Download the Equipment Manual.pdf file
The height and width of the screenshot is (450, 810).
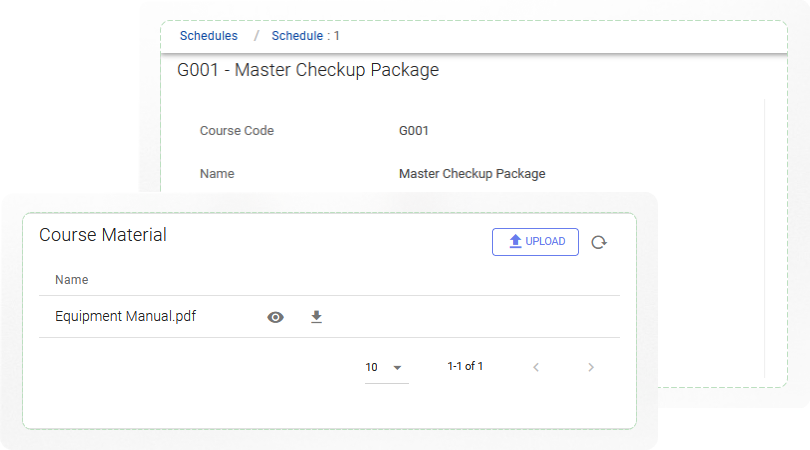coord(316,317)
